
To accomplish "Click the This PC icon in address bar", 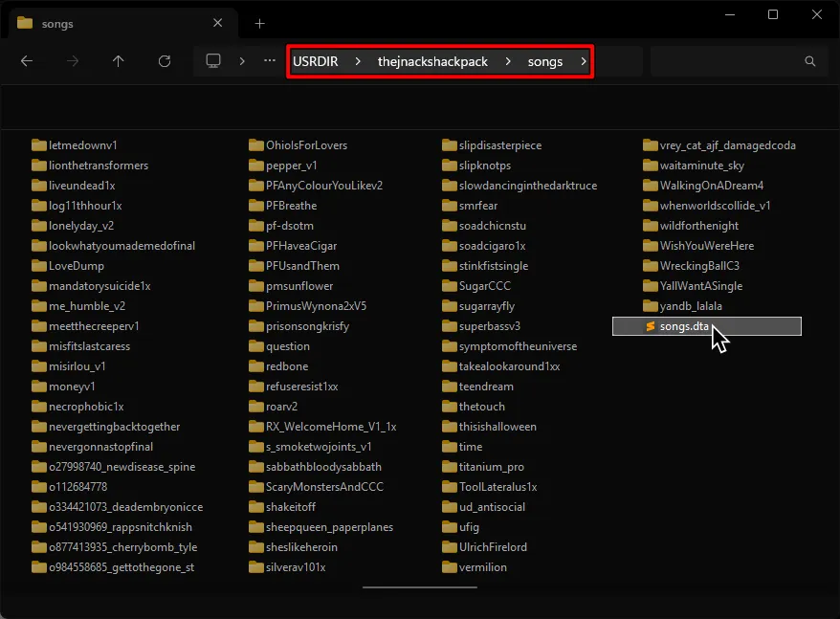I will 215,61.
